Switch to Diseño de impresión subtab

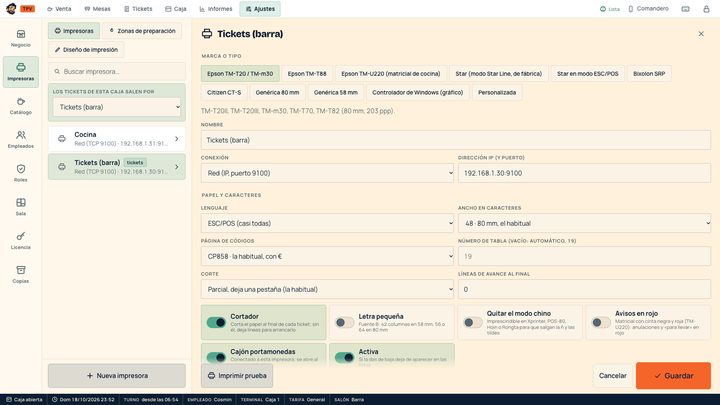(x=86, y=50)
